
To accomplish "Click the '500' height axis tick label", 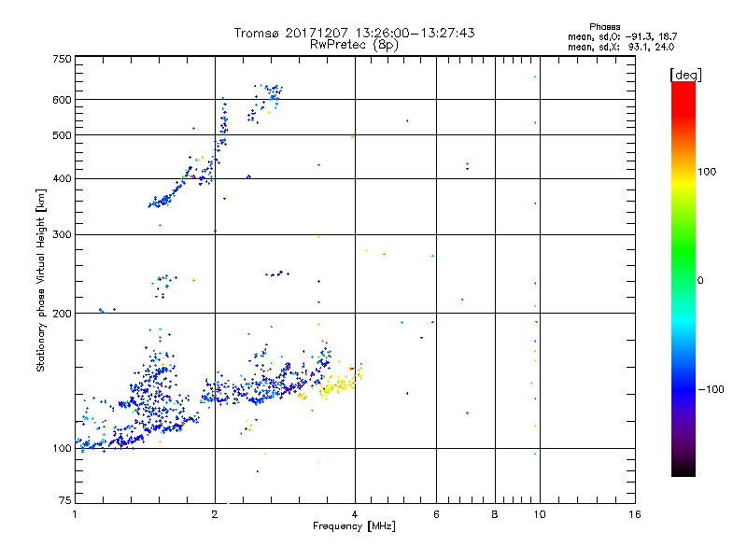I will (62, 135).
